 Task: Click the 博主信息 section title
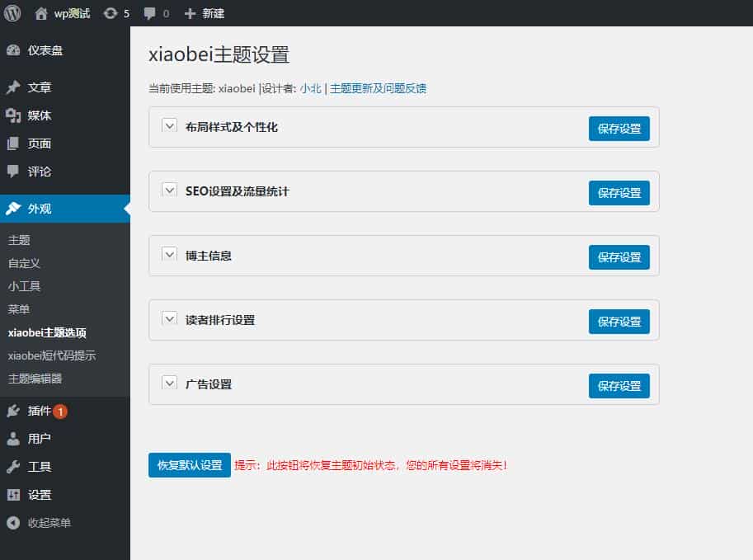209,256
